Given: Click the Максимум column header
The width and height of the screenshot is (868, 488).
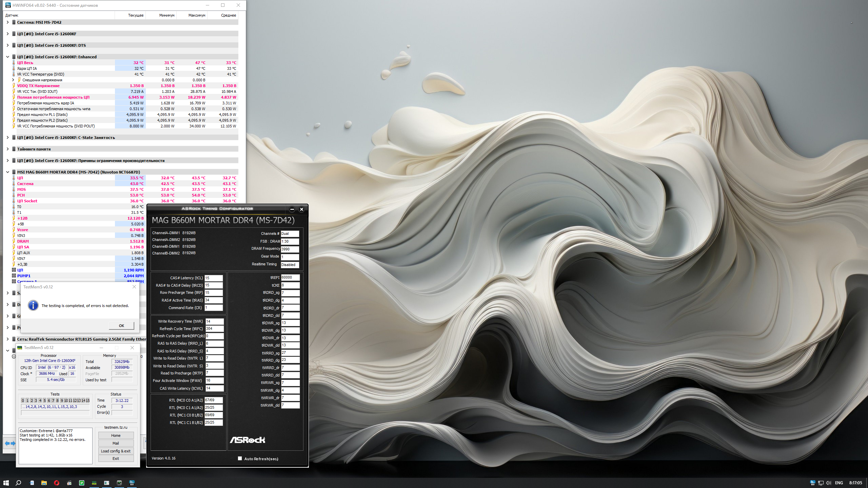Looking at the screenshot, I should (196, 15).
